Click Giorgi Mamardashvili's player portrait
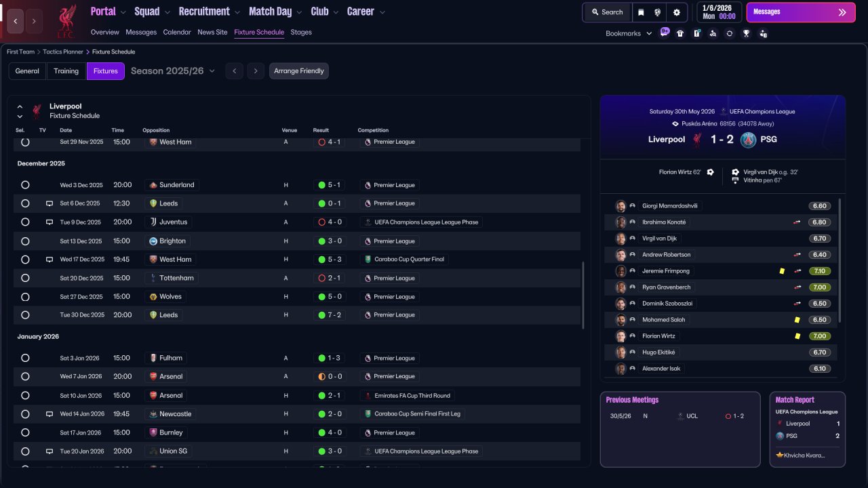 click(x=620, y=206)
